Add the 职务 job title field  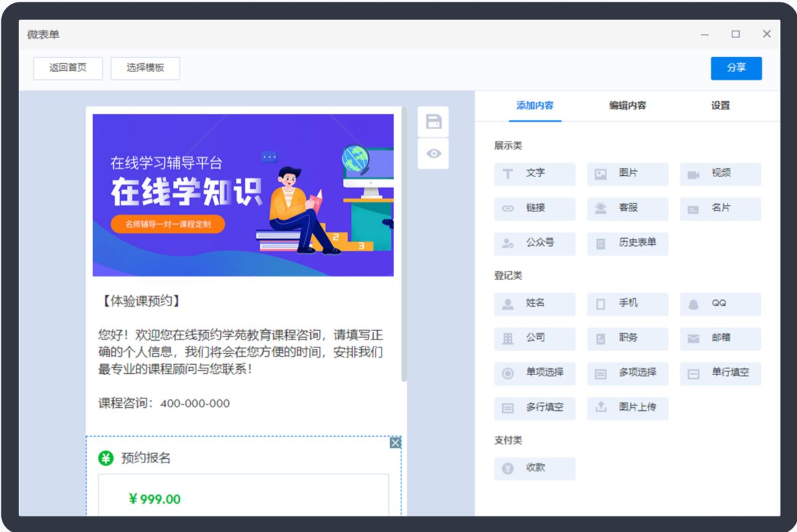pos(627,339)
